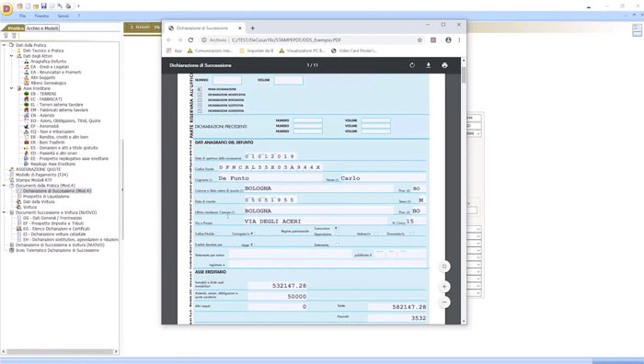Click the horizontal scrollbar of the tree panel
The height and width of the screenshot is (364, 644).
[x=60, y=352]
